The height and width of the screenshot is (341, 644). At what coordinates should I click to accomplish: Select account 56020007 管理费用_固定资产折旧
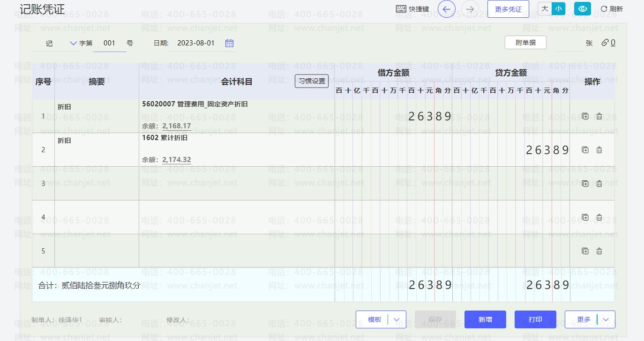(x=195, y=104)
